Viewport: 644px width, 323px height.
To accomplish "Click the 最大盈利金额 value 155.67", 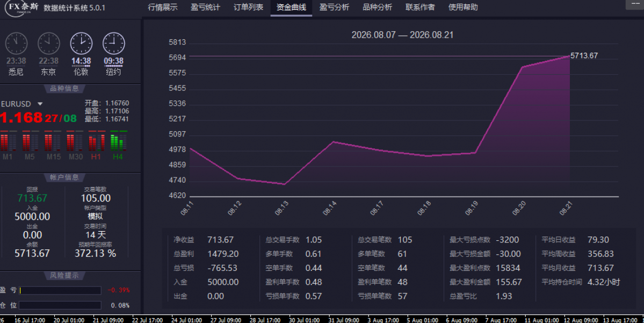I will [509, 282].
